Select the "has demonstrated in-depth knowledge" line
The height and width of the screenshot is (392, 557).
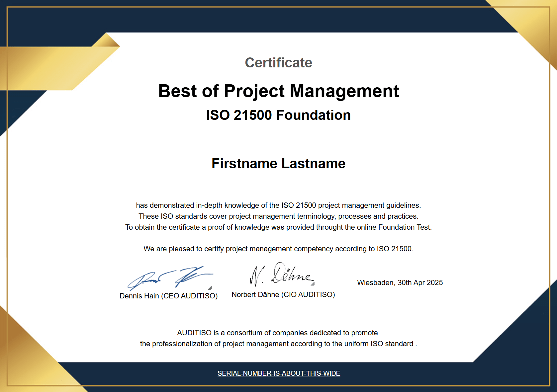[x=278, y=205]
